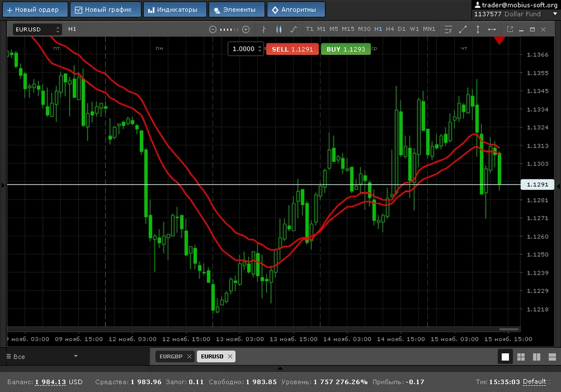Open the 'Все' filter dropdown
The height and width of the screenshot is (392, 561).
point(42,357)
